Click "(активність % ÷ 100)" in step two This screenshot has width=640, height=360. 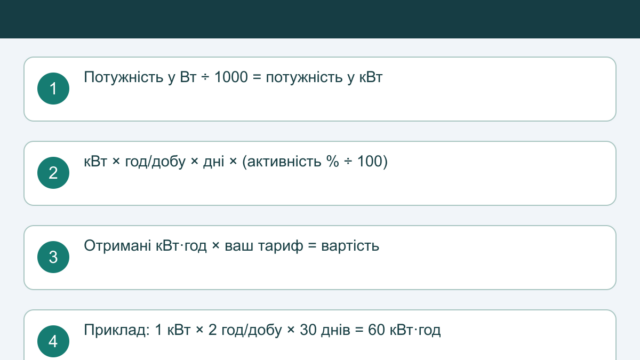[315, 162]
